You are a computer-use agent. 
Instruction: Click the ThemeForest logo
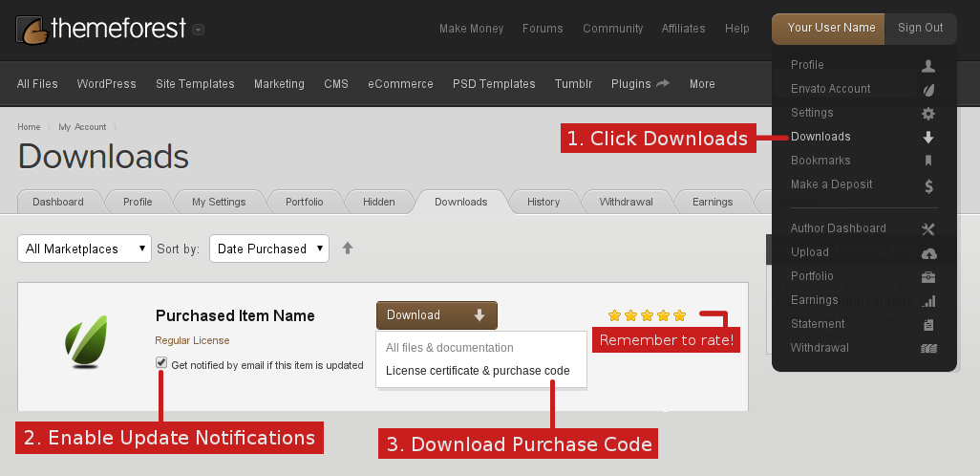[100, 29]
